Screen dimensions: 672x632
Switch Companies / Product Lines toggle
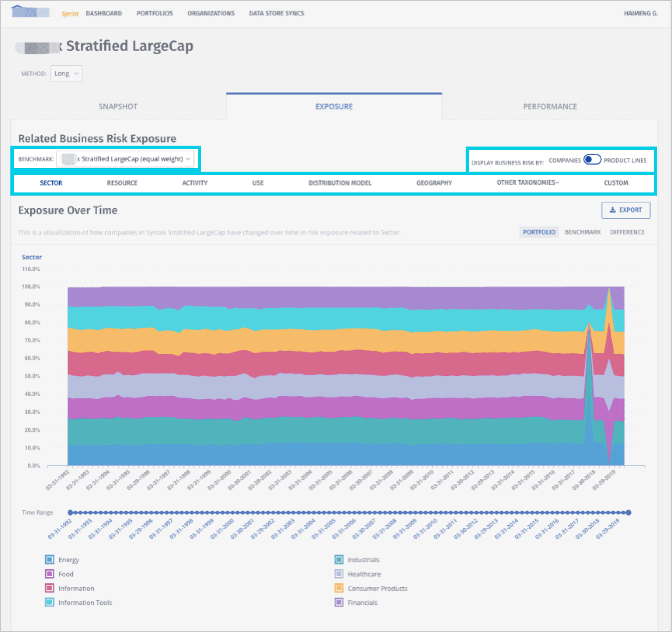tap(592, 160)
